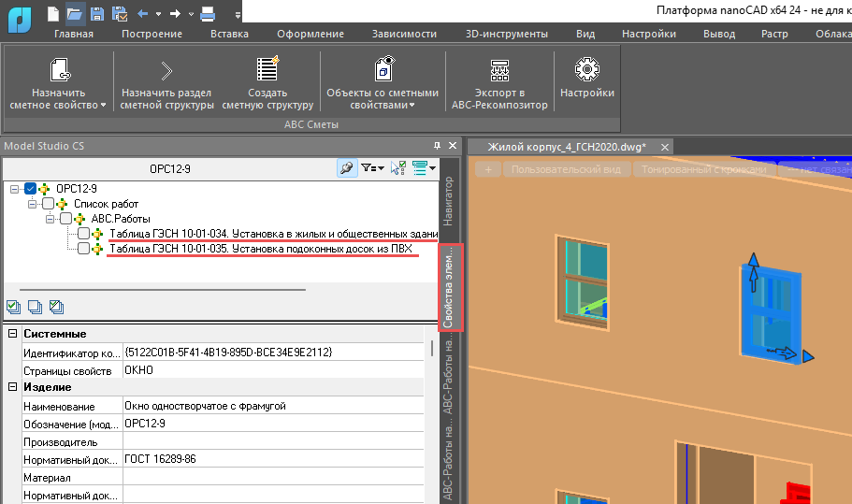
Task: Open the Настройки ribbon tab
Action: (649, 34)
